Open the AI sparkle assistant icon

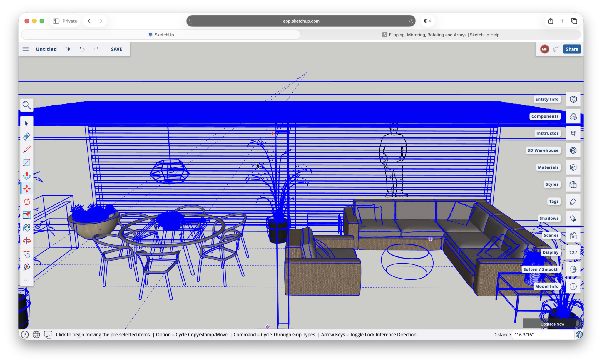tap(68, 49)
